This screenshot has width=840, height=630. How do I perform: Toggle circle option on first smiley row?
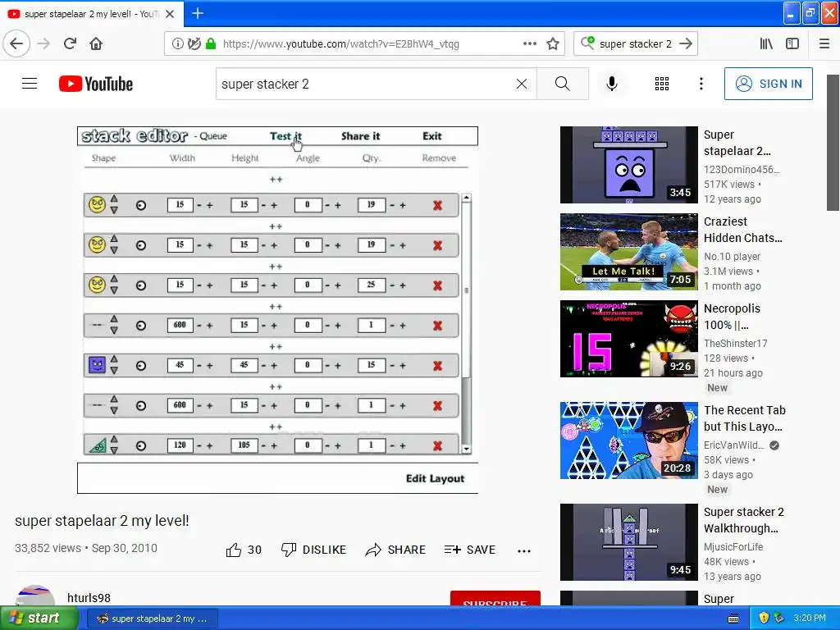(141, 205)
